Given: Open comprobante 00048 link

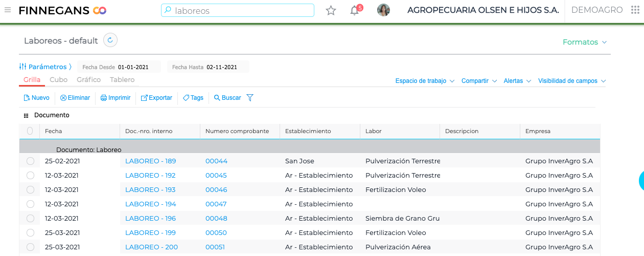Looking at the screenshot, I should [x=216, y=218].
